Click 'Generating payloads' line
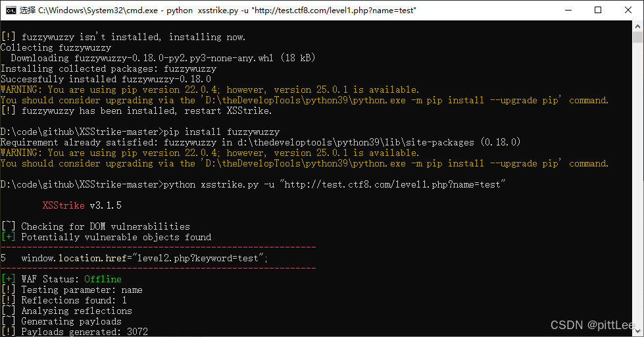This screenshot has height=337, width=644. pos(62,321)
